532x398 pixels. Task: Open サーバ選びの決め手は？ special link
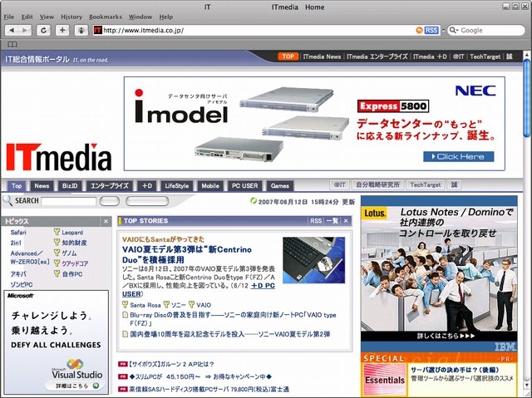tap(455, 370)
